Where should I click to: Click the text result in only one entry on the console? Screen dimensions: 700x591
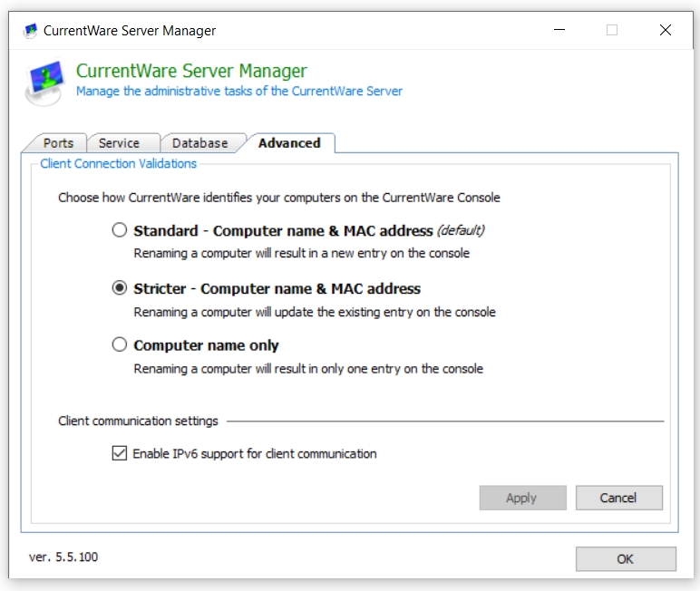[x=379, y=369]
